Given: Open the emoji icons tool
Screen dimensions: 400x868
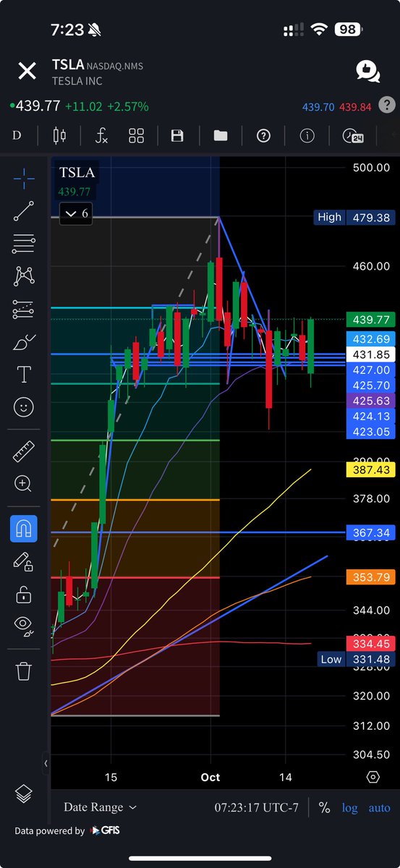Looking at the screenshot, I should [x=24, y=407].
